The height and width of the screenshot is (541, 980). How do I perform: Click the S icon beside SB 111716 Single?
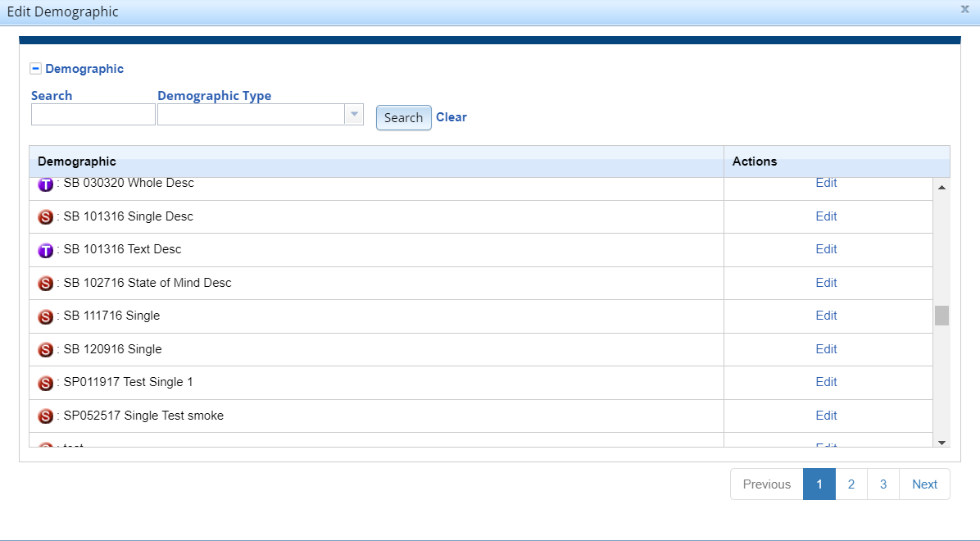point(46,316)
